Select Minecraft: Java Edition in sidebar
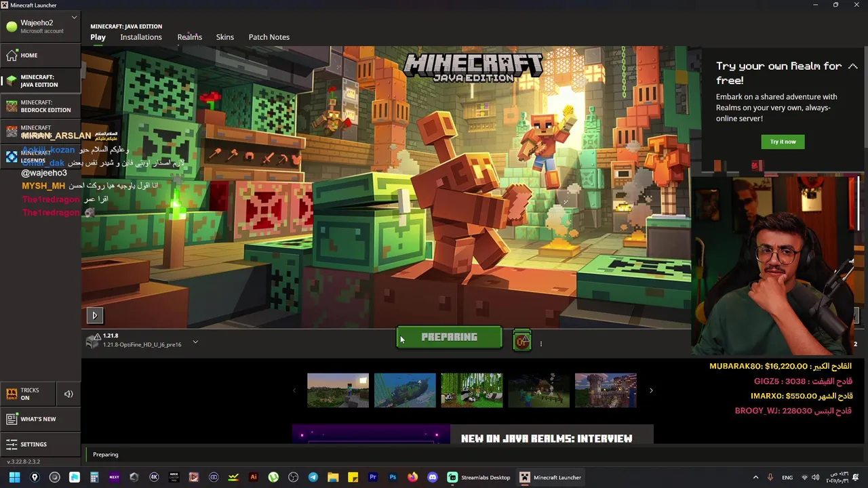Viewport: 868px width, 488px height. pyautogui.click(x=41, y=81)
